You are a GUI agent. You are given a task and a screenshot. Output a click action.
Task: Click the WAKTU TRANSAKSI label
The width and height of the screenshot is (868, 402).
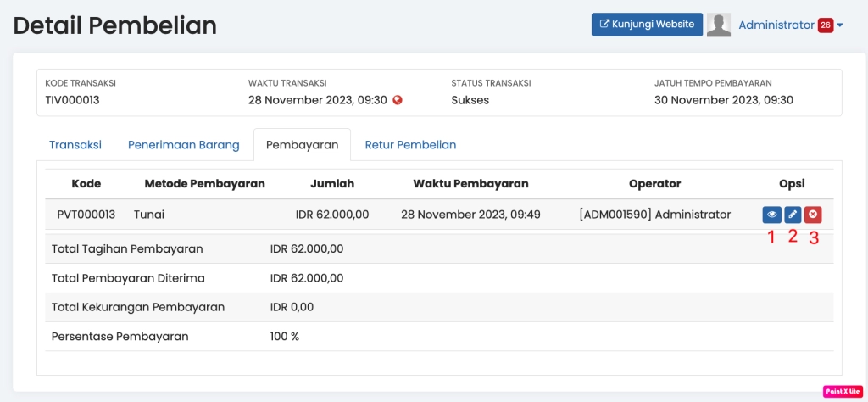tap(287, 84)
